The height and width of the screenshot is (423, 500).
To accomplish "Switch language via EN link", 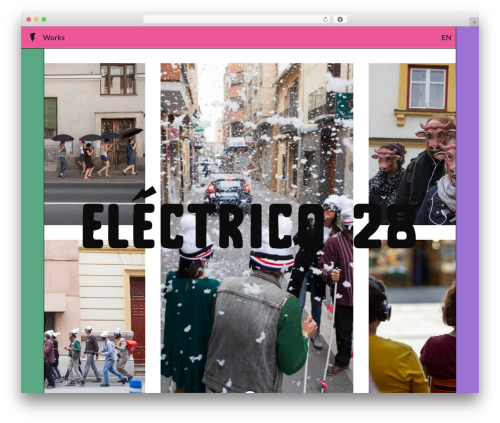I will (x=446, y=38).
